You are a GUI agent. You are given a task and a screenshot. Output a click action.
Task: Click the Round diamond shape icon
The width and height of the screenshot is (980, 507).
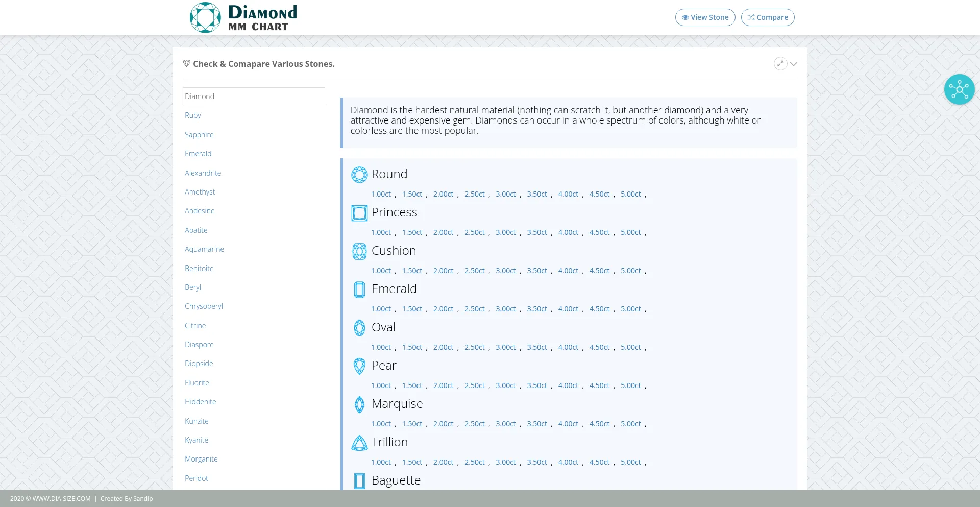pyautogui.click(x=359, y=175)
